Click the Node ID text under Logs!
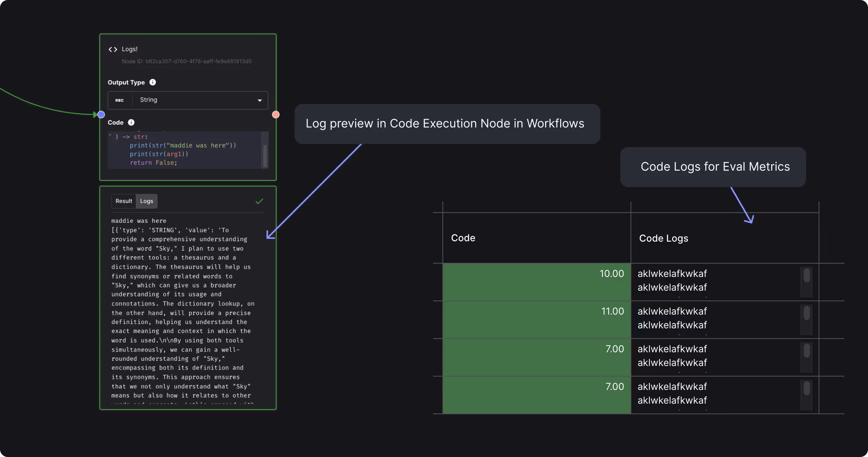This screenshot has width=868, height=457. (x=187, y=62)
